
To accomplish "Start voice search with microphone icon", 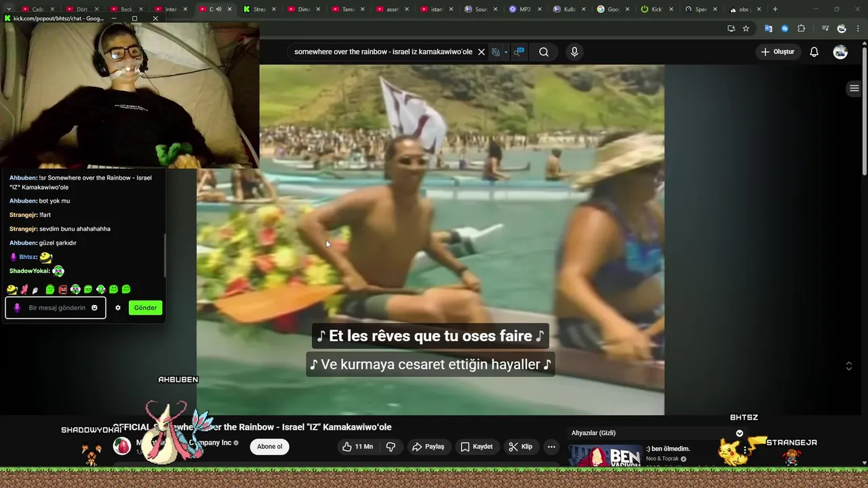I will (574, 52).
